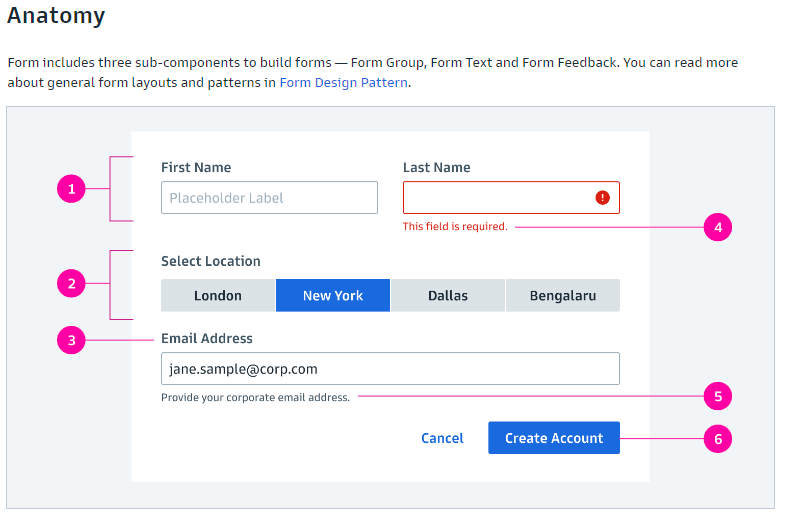Click the 'This field is required' message
The width and height of the screenshot is (796, 523).
point(455,227)
